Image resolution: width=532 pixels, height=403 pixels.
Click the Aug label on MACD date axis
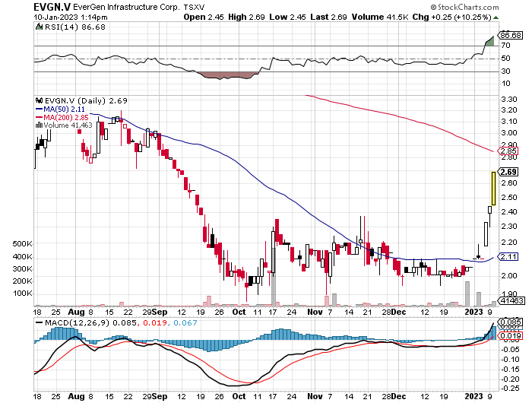pyautogui.click(x=76, y=396)
